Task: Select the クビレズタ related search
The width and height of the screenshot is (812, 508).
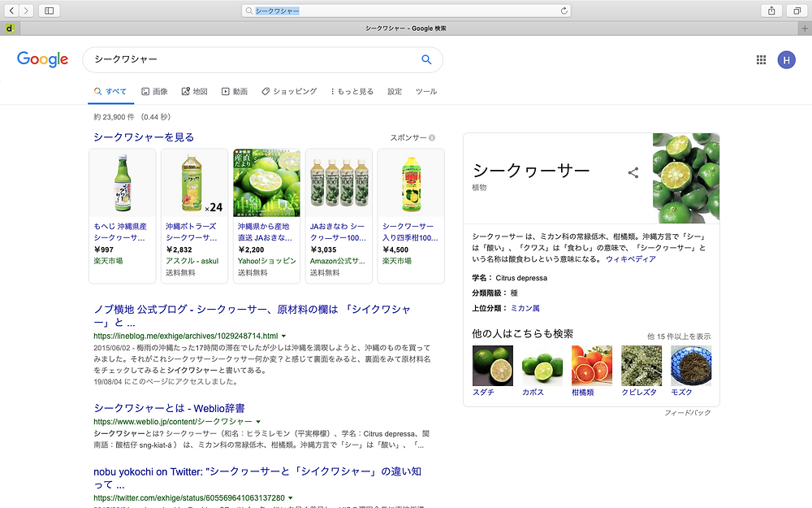Action: pos(641,371)
